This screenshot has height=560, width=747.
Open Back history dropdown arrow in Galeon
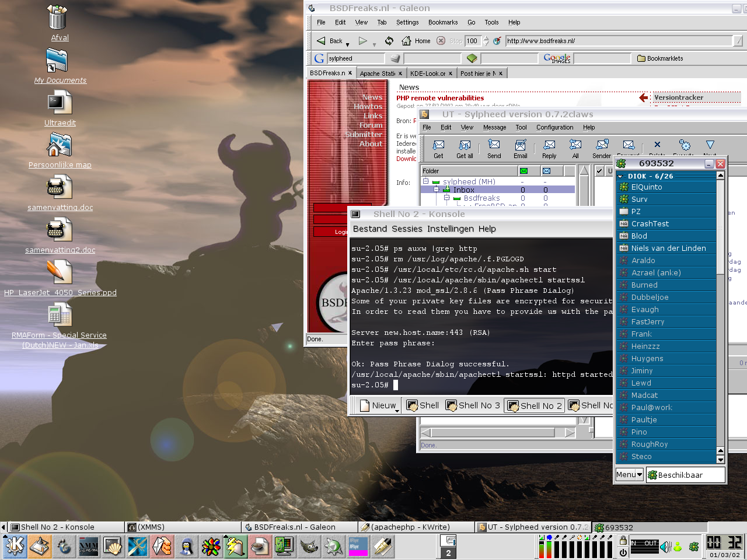click(347, 44)
